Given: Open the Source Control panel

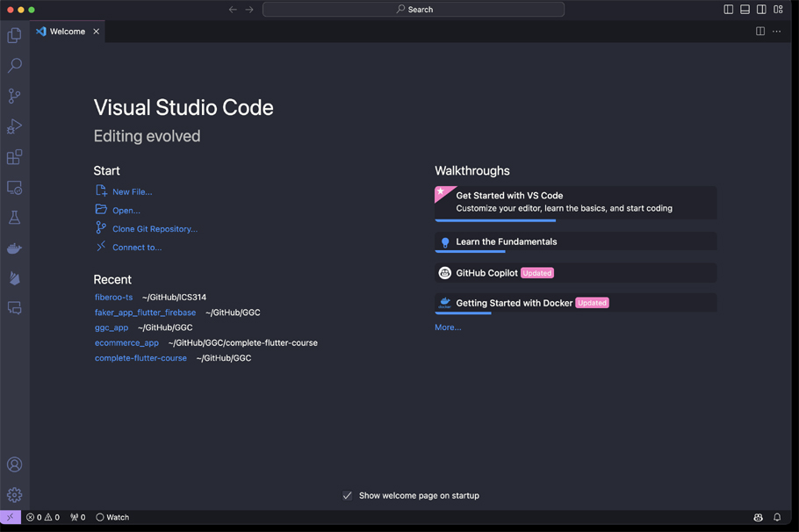Looking at the screenshot, I should pos(14,96).
